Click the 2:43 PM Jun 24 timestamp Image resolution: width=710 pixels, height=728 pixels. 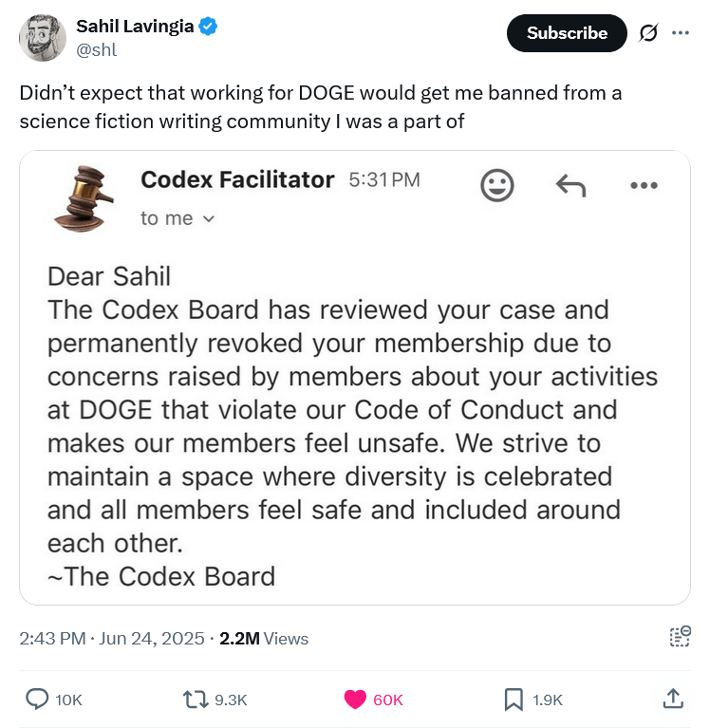[x=111, y=639]
